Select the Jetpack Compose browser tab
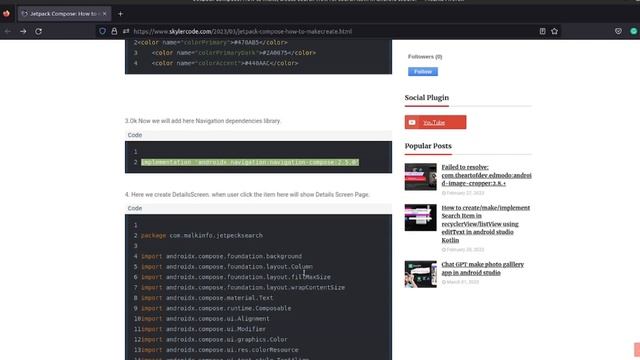The image size is (640, 360). click(x=64, y=14)
